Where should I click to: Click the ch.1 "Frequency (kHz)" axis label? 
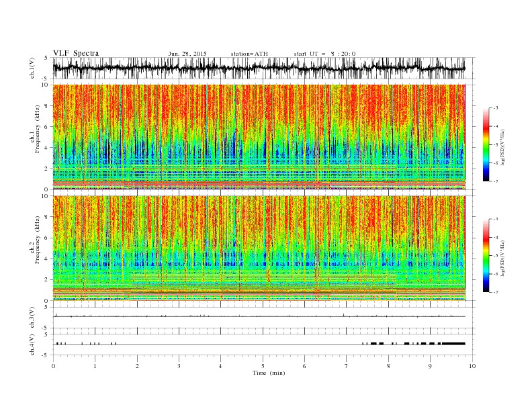(x=38, y=129)
